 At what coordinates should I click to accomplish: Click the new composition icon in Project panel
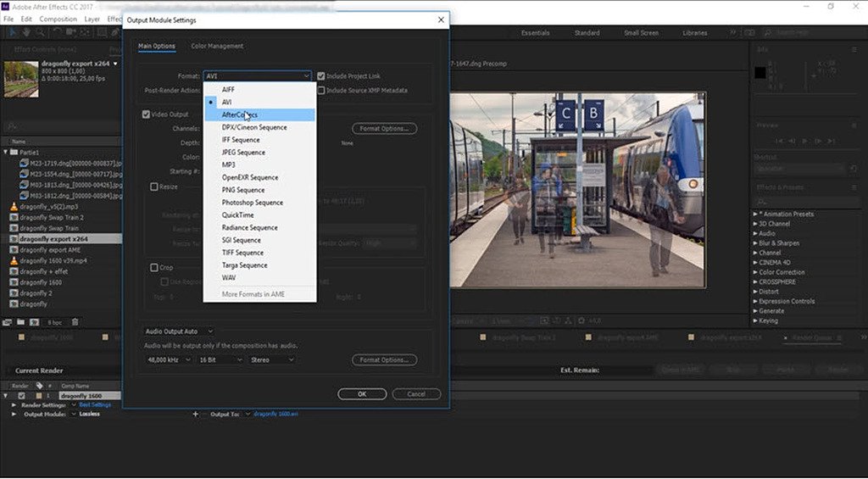click(34, 321)
